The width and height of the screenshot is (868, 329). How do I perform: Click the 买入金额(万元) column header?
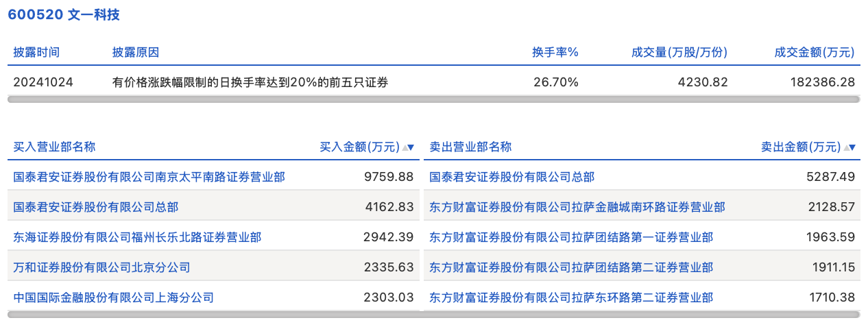[x=359, y=147]
